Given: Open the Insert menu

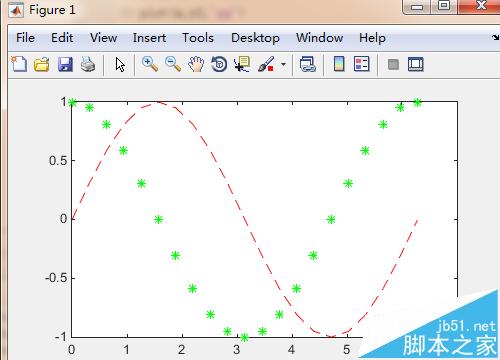Looking at the screenshot, I should [149, 38].
